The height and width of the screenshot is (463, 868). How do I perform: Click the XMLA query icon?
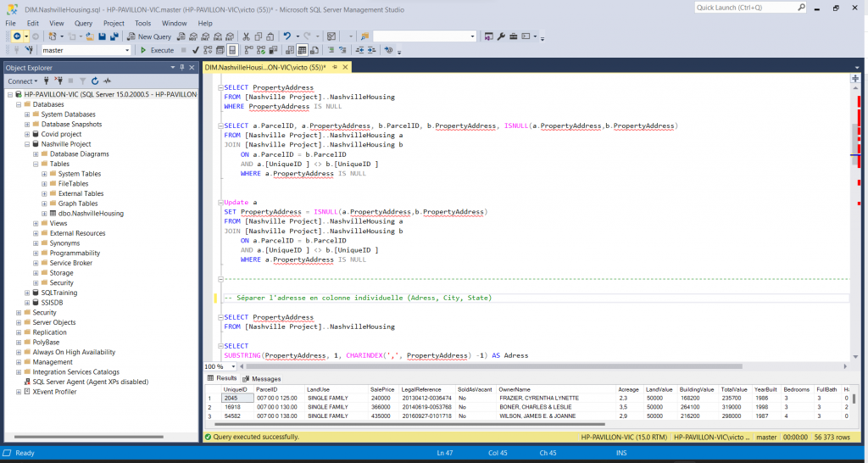218,36
